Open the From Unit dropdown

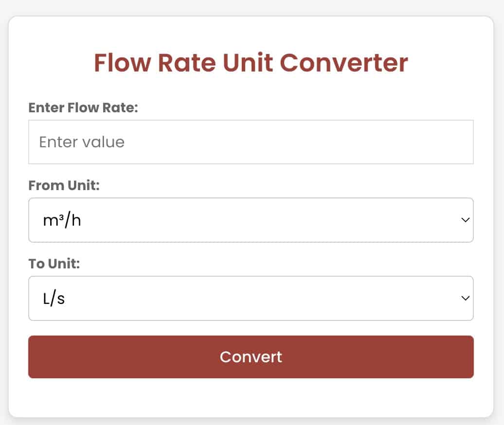point(251,220)
